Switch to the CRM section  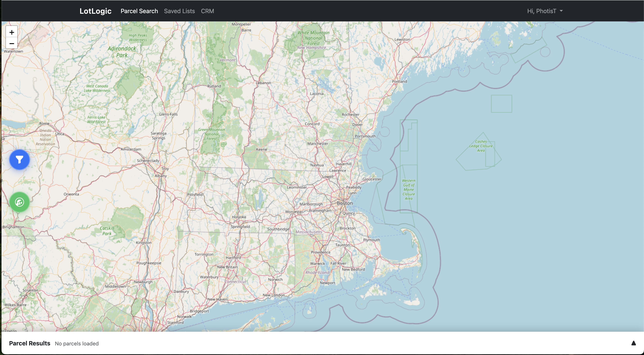(x=207, y=11)
